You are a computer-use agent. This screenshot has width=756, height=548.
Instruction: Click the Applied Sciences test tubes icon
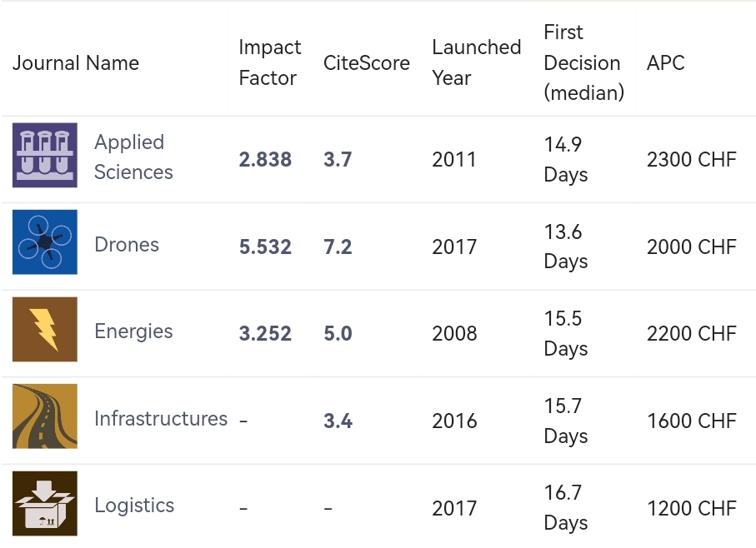(x=45, y=156)
